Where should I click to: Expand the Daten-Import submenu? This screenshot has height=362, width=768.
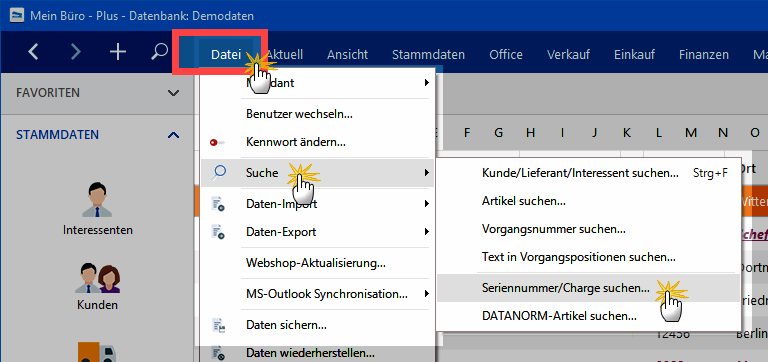pyautogui.click(x=317, y=203)
